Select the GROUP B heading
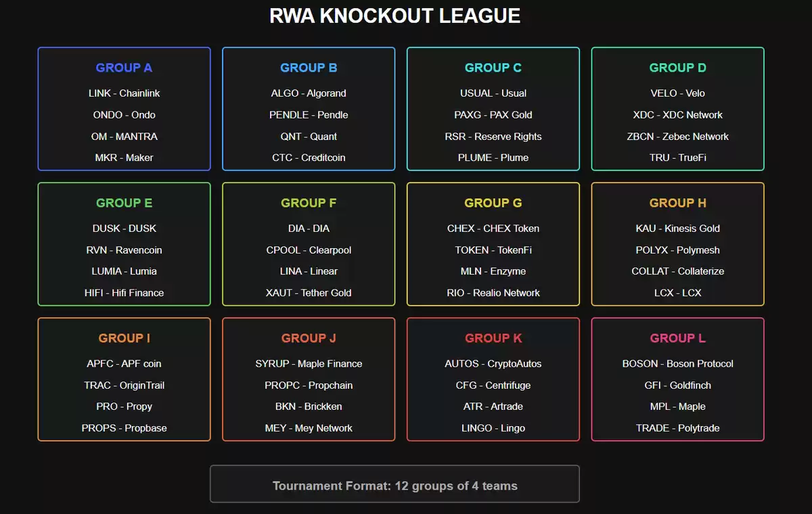 tap(309, 68)
